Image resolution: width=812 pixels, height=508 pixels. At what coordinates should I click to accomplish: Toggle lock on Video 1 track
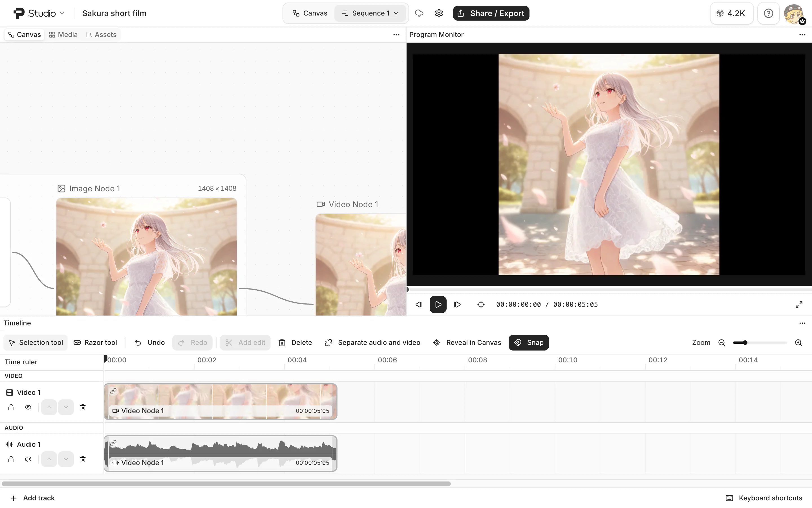[x=11, y=407]
